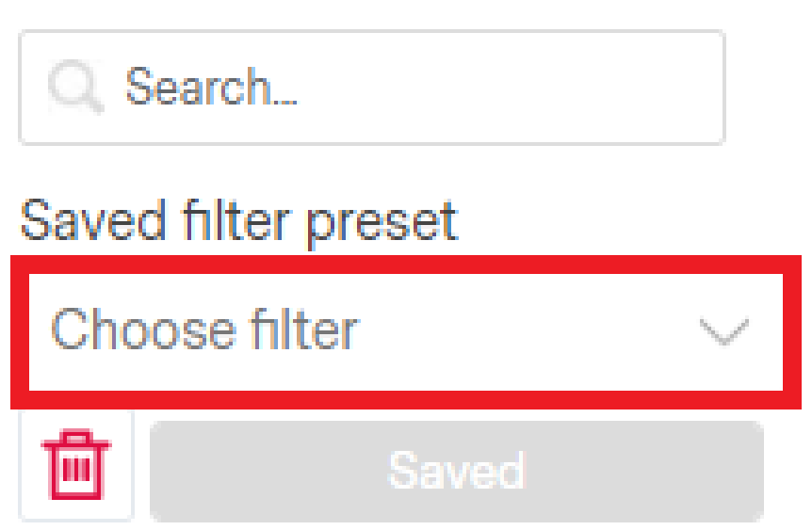Click the Saved filter preset label
The width and height of the screenshot is (812, 530).
click(238, 221)
